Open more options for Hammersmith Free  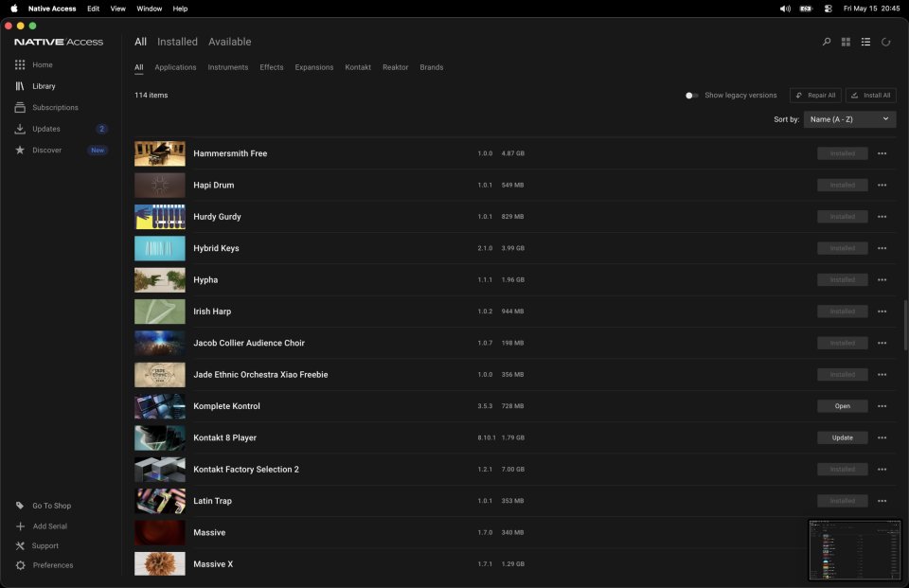click(x=882, y=153)
